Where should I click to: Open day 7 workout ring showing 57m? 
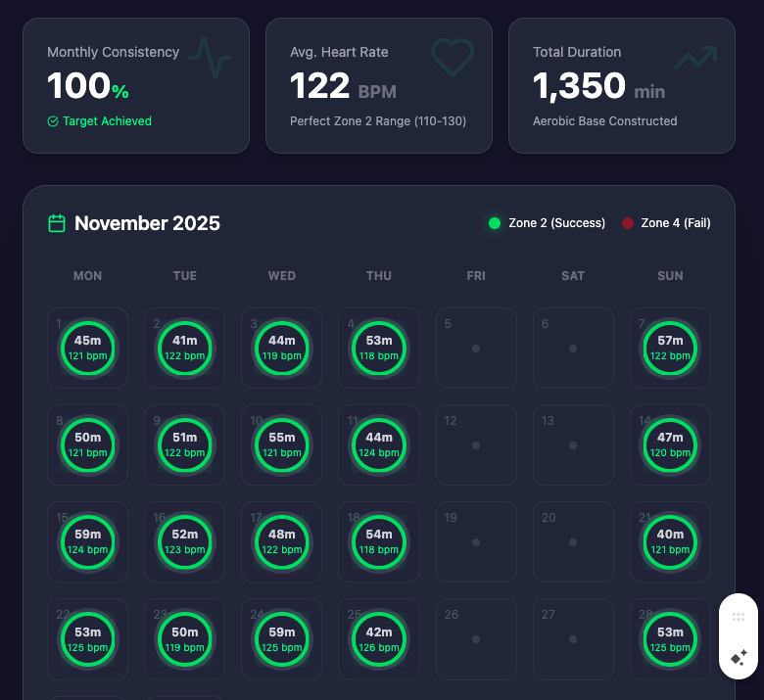tap(670, 349)
